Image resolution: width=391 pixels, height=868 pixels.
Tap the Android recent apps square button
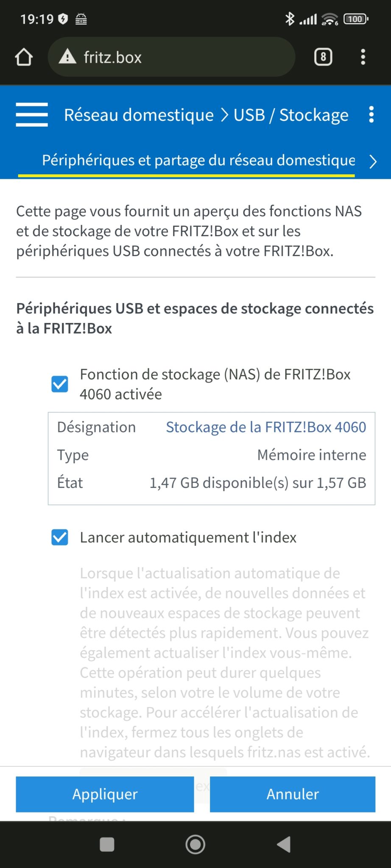coord(107,844)
